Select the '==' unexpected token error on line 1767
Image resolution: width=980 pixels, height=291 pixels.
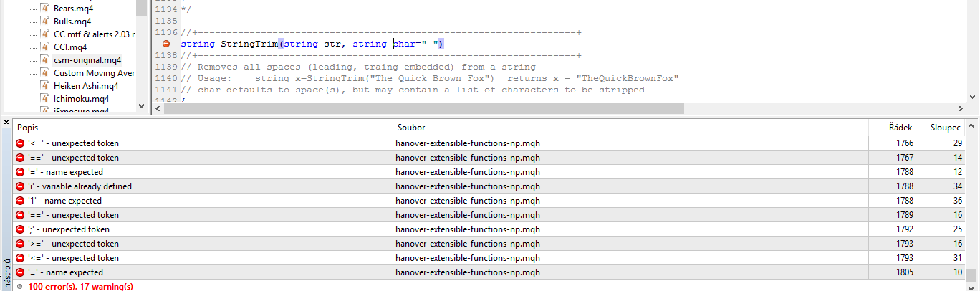[488, 157]
